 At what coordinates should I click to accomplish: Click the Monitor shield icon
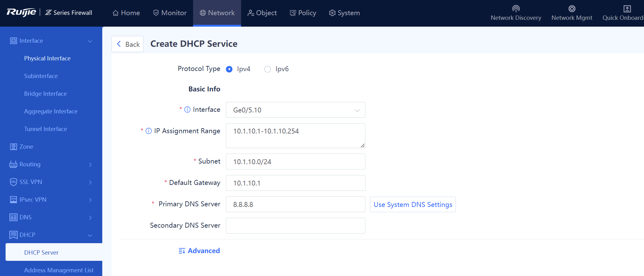156,13
